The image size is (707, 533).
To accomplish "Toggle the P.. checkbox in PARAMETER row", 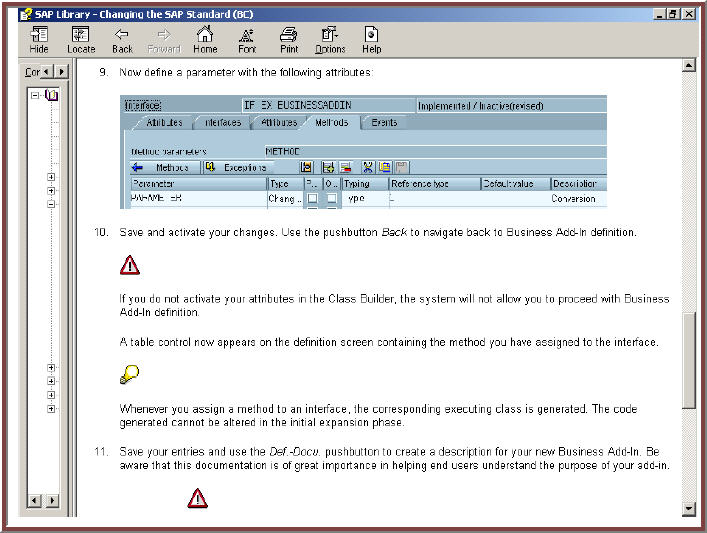I will coord(312,198).
